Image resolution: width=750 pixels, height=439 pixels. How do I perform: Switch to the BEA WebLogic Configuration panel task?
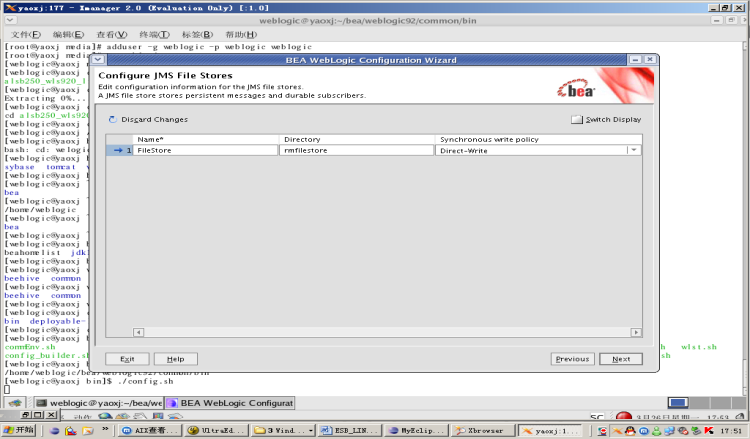click(x=230, y=403)
